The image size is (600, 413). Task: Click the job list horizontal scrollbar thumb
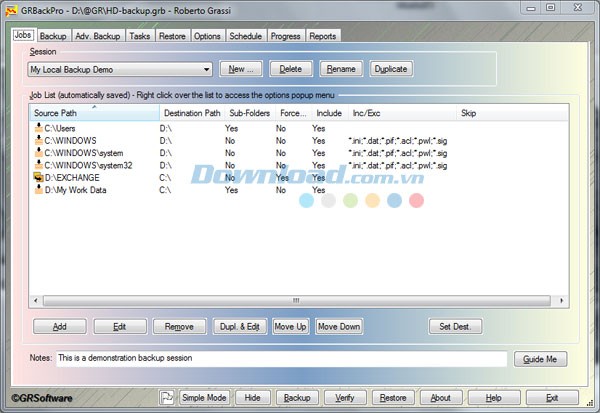[297, 300]
